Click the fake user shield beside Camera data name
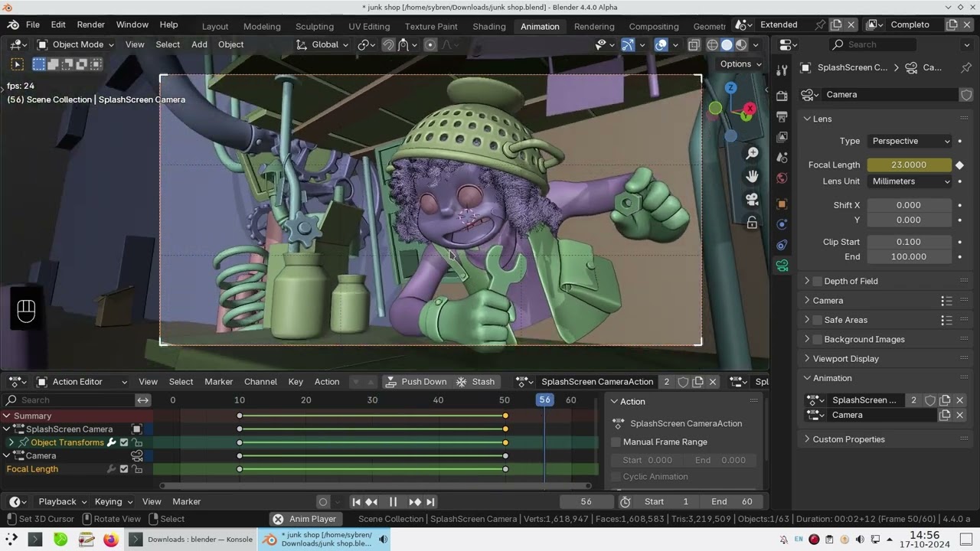Viewport: 980px width, 551px height. pos(966,95)
